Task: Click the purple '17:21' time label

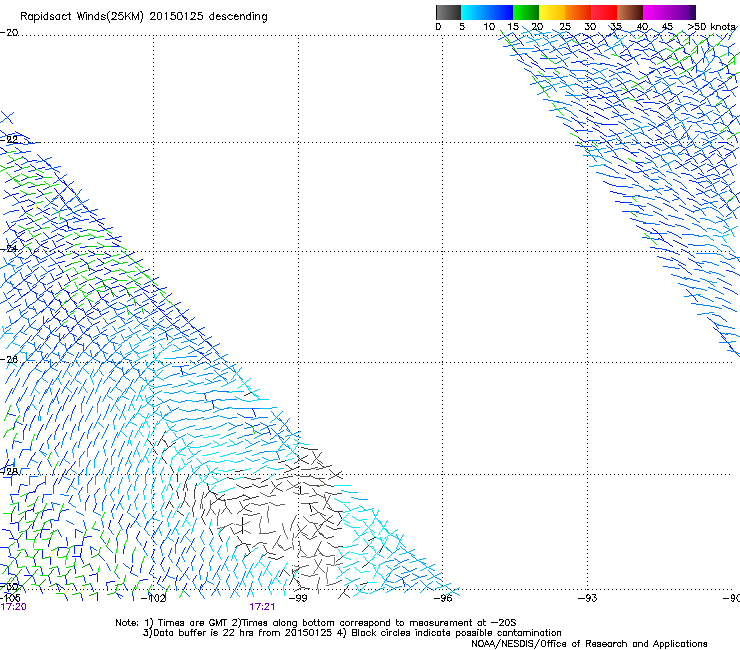Action: pos(262,607)
